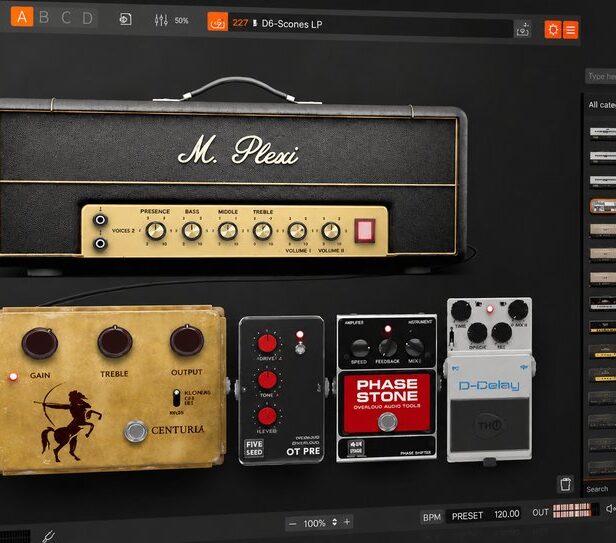The height and width of the screenshot is (543, 616).
Task: Flip the OT Pre mini toggle switch
Action: click(x=300, y=348)
